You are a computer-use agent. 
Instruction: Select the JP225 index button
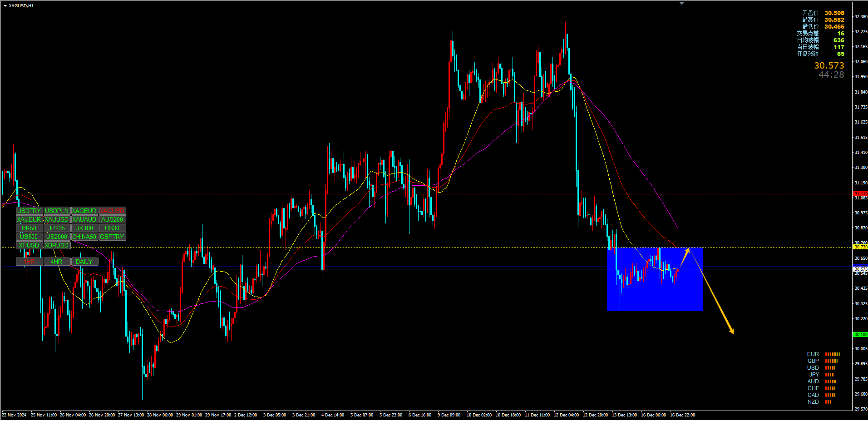(57, 228)
